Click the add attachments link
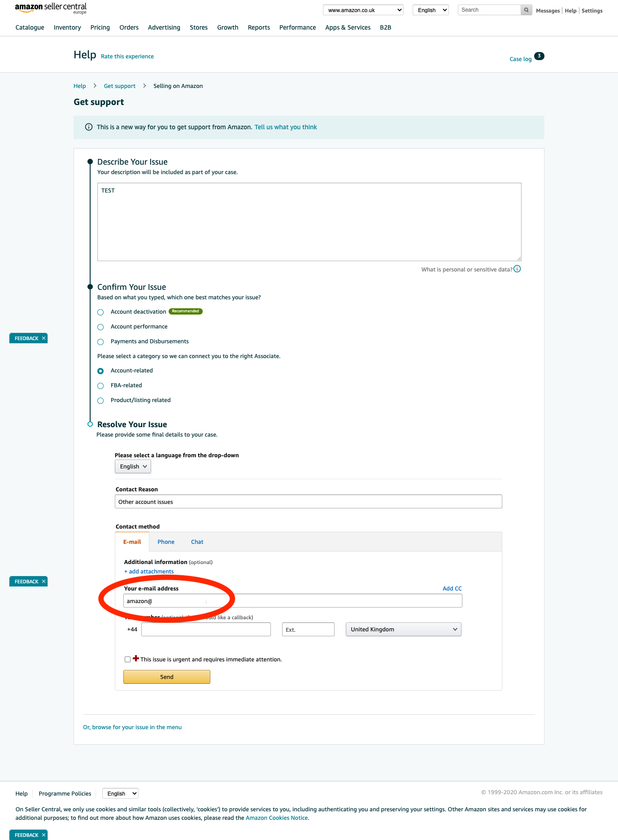The width and height of the screenshot is (618, 840). [x=149, y=572]
